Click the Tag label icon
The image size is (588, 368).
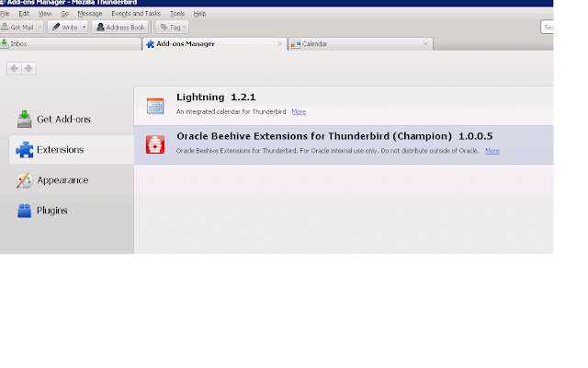click(164, 27)
